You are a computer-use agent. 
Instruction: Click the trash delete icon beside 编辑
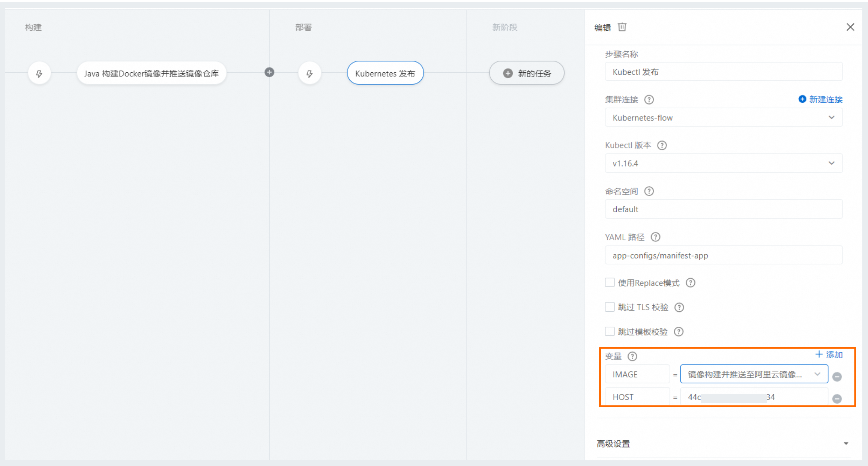(x=622, y=27)
